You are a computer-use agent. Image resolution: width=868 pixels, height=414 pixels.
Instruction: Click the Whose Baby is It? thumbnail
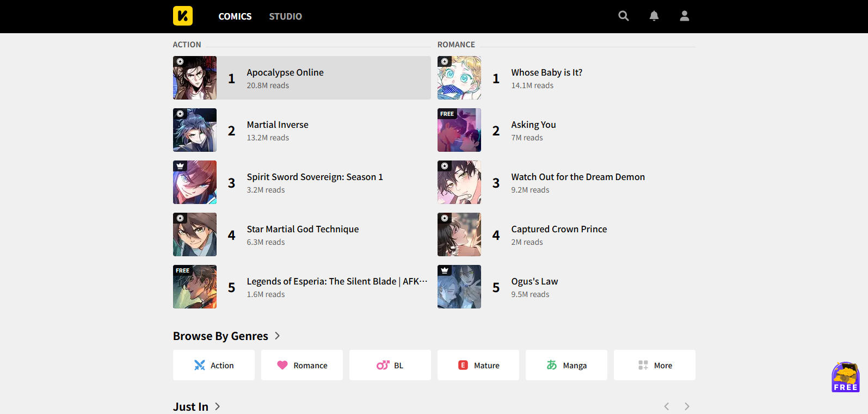(459, 78)
